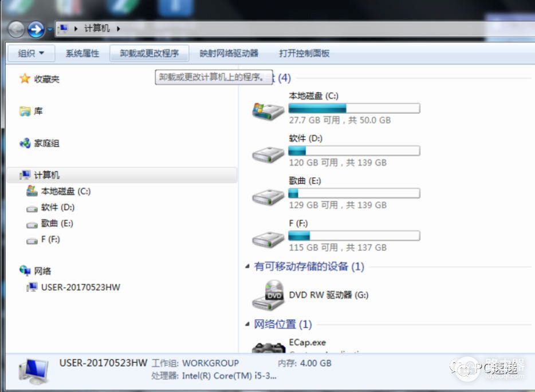
Task: Open the 组织 dropdown menu
Action: (31, 53)
